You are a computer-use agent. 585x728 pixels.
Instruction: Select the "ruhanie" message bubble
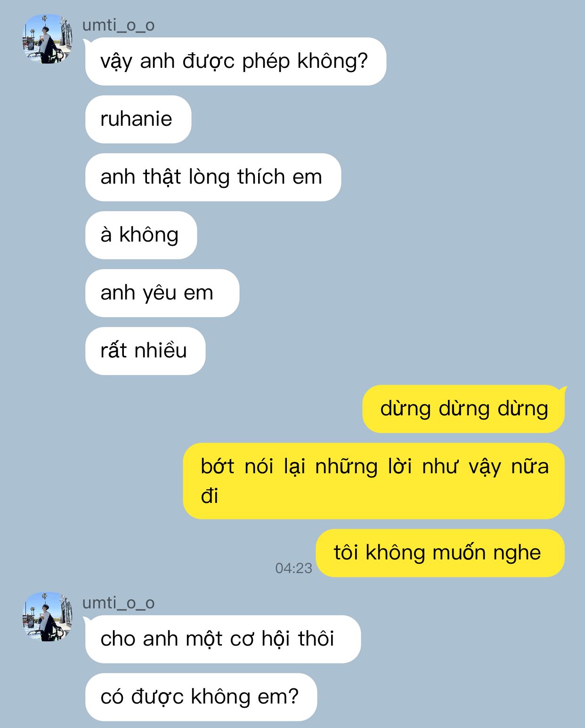(138, 119)
